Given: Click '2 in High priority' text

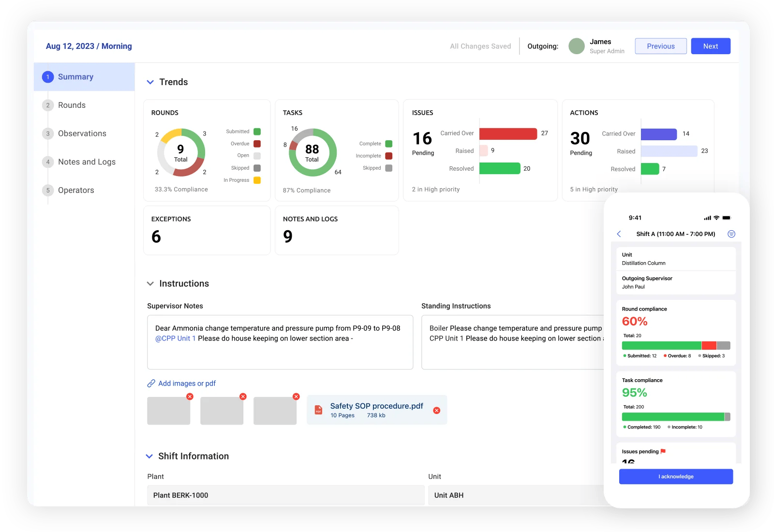Looking at the screenshot, I should (x=436, y=190).
